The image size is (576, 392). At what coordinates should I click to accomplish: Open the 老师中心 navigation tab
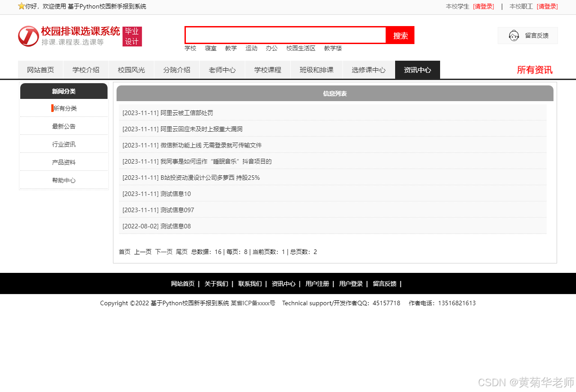click(x=222, y=70)
